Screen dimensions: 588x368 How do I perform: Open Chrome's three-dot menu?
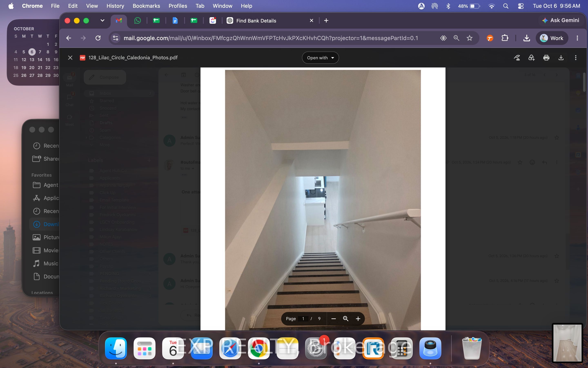(577, 38)
